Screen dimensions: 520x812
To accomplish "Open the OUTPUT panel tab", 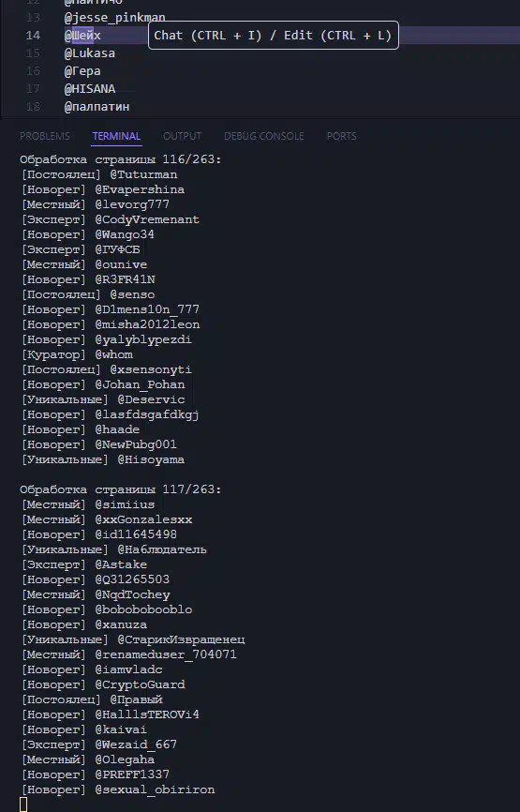I will click(x=182, y=136).
